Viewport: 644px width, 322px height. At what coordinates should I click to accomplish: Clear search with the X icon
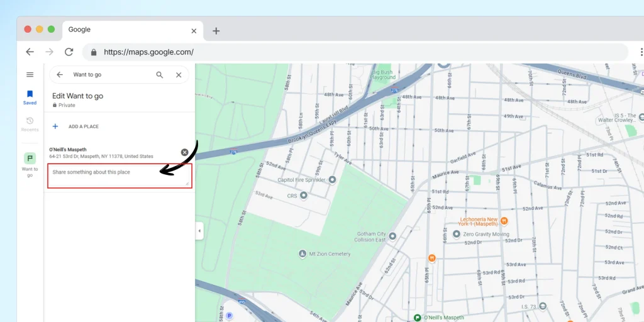[179, 75]
